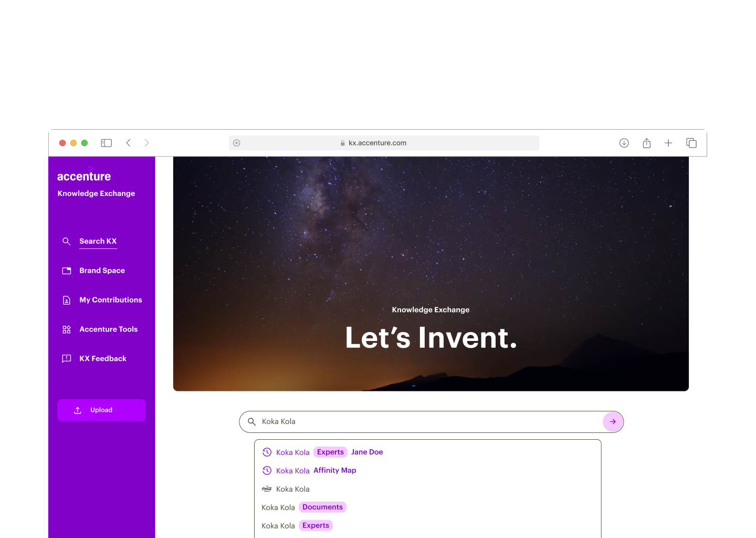Open the Search KX menu item

tap(98, 241)
